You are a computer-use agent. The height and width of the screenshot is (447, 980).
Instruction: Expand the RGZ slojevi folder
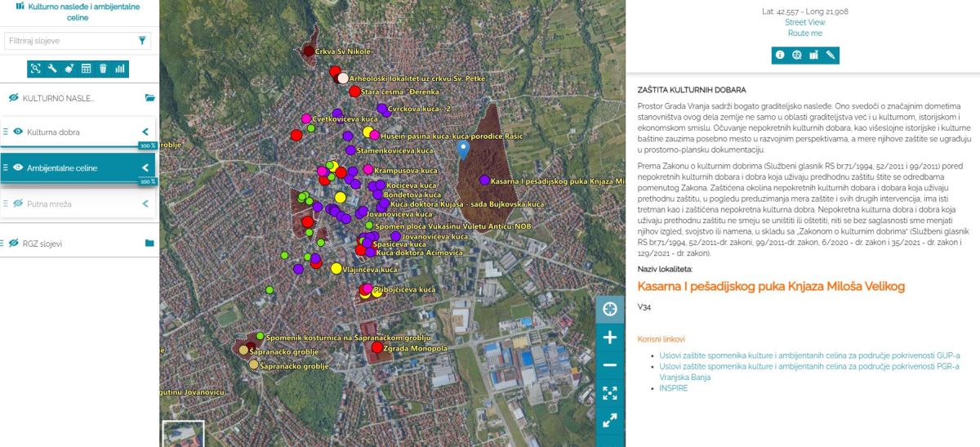(x=149, y=244)
